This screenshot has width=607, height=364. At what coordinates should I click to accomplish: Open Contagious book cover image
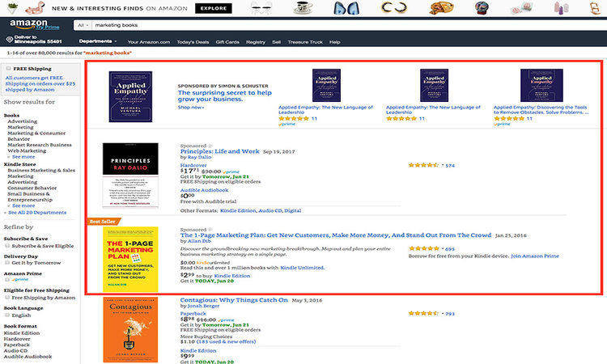click(130, 329)
